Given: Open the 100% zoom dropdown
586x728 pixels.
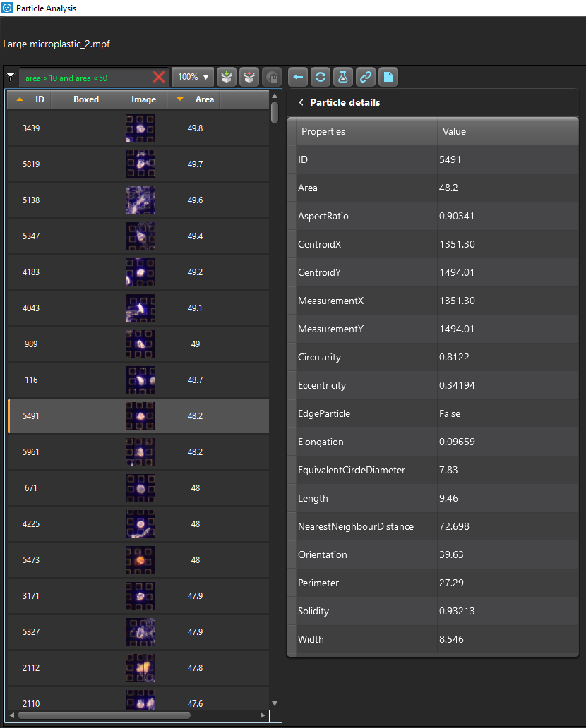Looking at the screenshot, I should (x=192, y=77).
